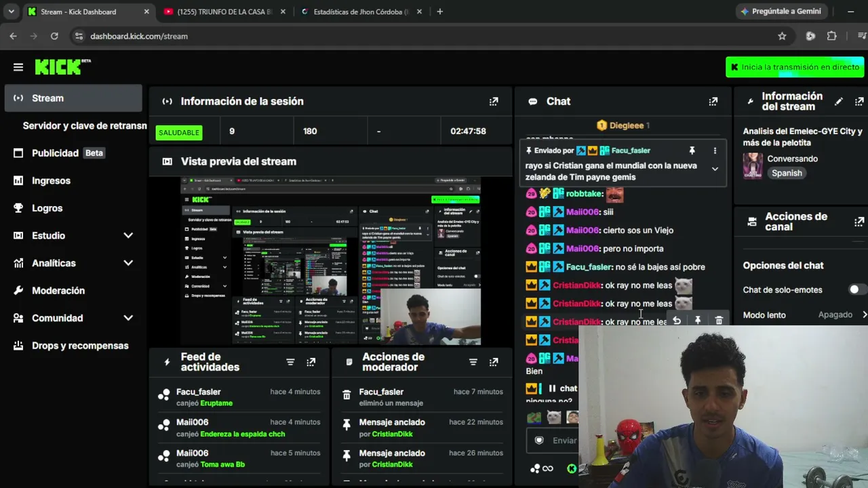Pop out the Información del stream panel
868x488 pixels.
859,102
